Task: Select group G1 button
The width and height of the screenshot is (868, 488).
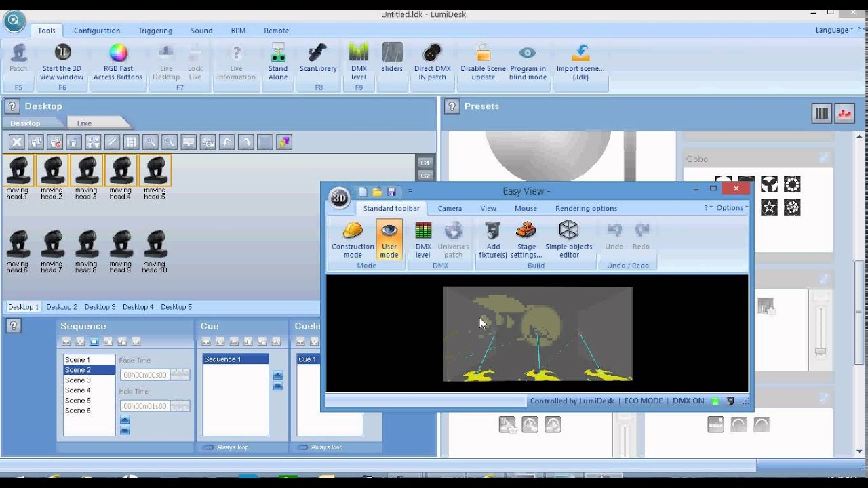Action: (425, 163)
